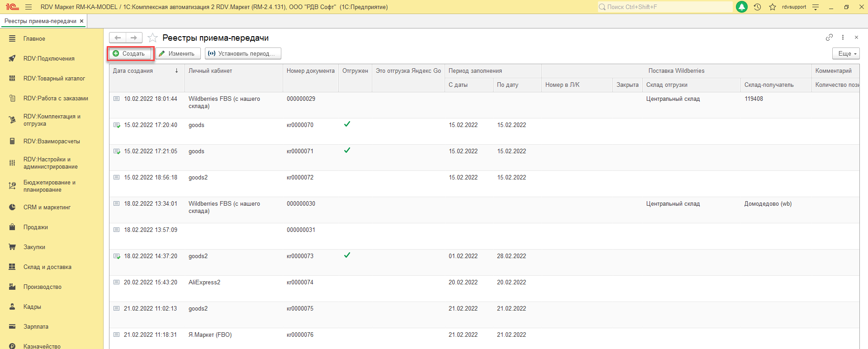The width and height of the screenshot is (868, 349).
Task: Open the notifications bell icon
Action: 742,7
